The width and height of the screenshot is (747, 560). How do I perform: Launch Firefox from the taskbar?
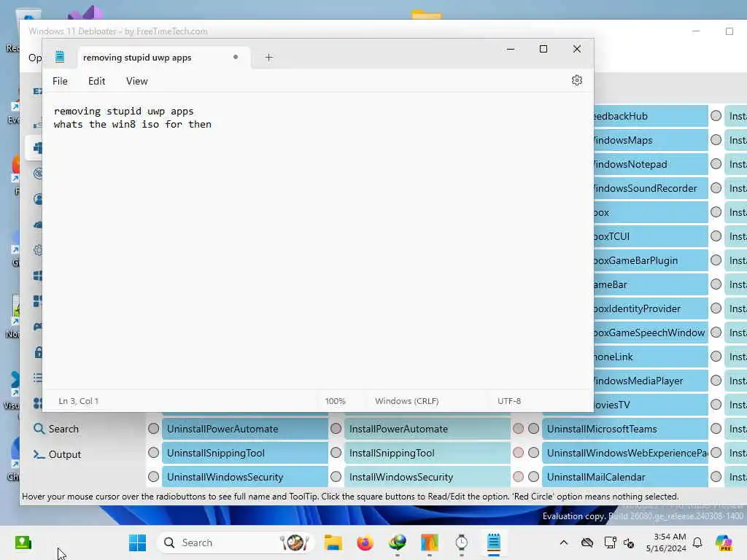pyautogui.click(x=365, y=542)
